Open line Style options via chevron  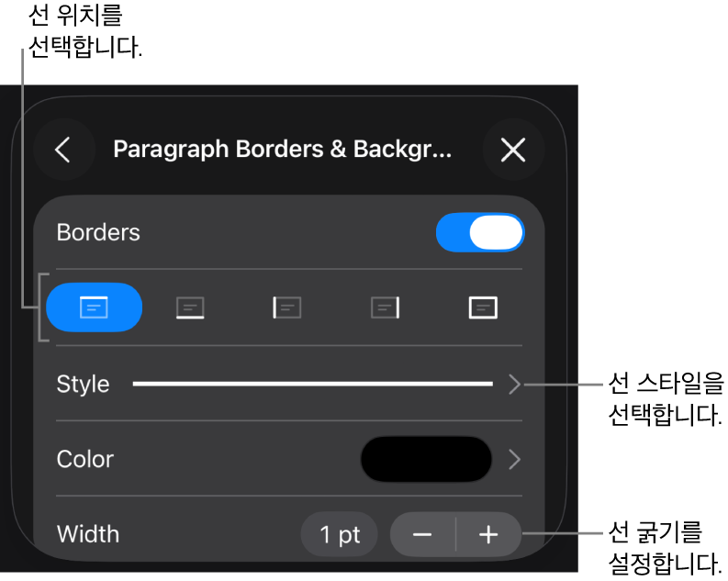coord(514,385)
